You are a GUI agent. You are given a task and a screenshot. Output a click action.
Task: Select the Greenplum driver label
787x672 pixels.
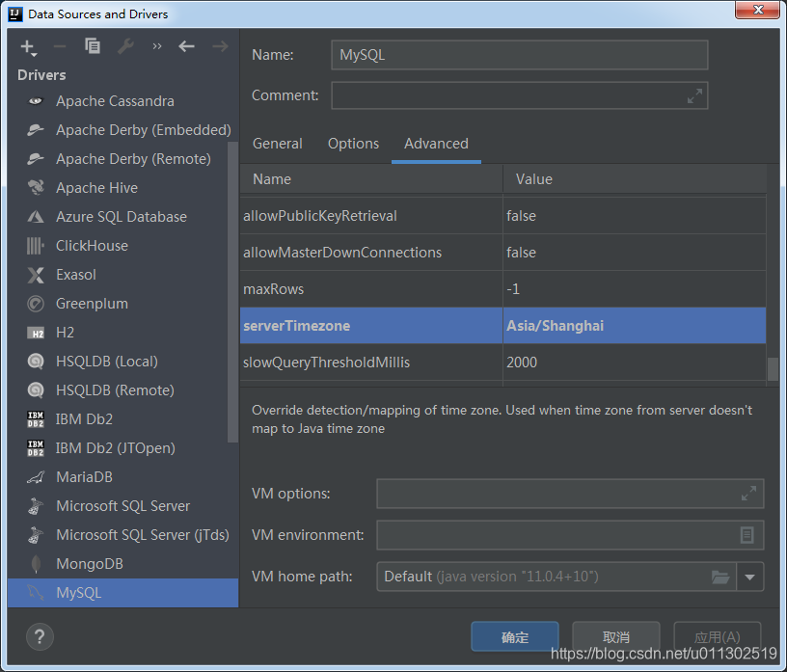tap(92, 304)
